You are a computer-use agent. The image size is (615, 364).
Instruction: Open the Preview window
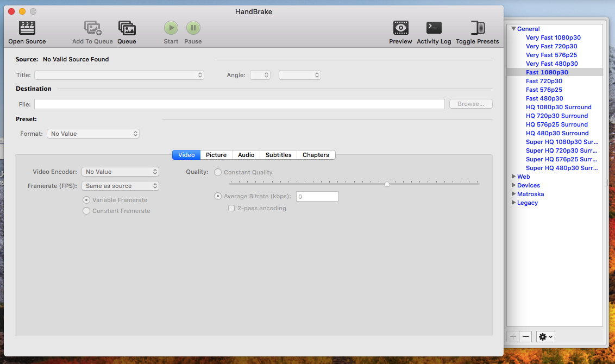click(400, 33)
